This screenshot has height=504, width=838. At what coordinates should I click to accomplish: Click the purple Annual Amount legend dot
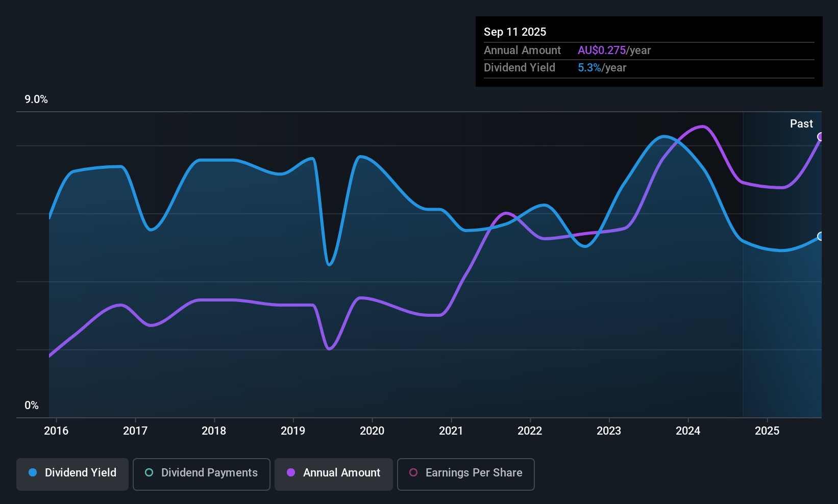tap(291, 473)
